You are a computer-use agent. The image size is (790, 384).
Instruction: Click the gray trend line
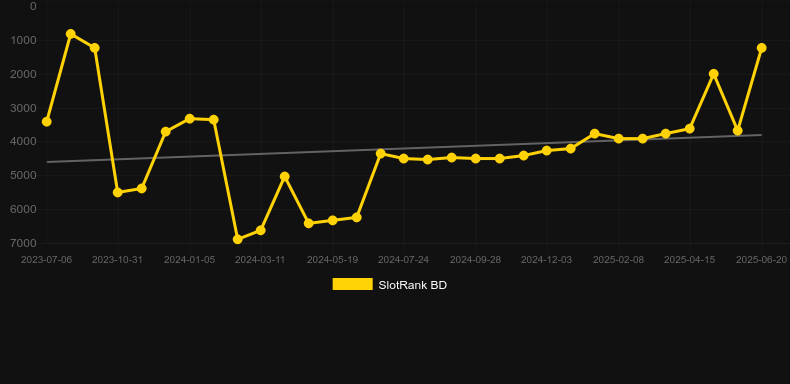[403, 149]
